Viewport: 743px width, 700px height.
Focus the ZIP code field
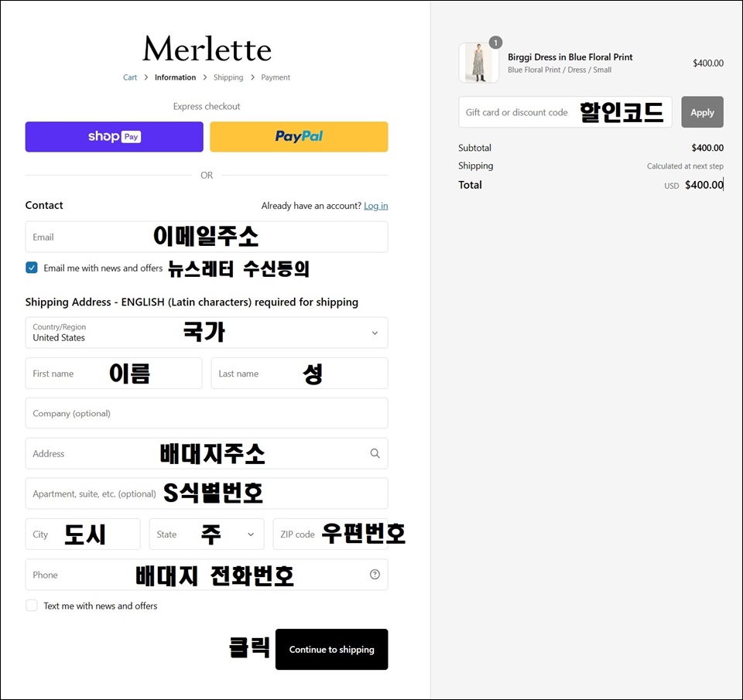coord(330,534)
